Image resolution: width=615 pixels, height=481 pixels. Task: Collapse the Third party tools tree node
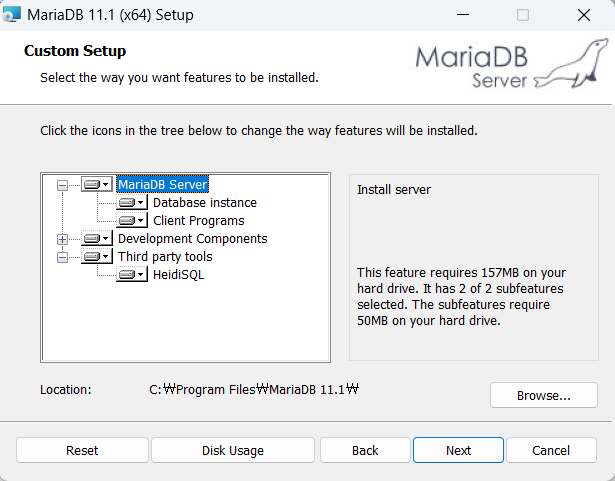pyautogui.click(x=62, y=257)
